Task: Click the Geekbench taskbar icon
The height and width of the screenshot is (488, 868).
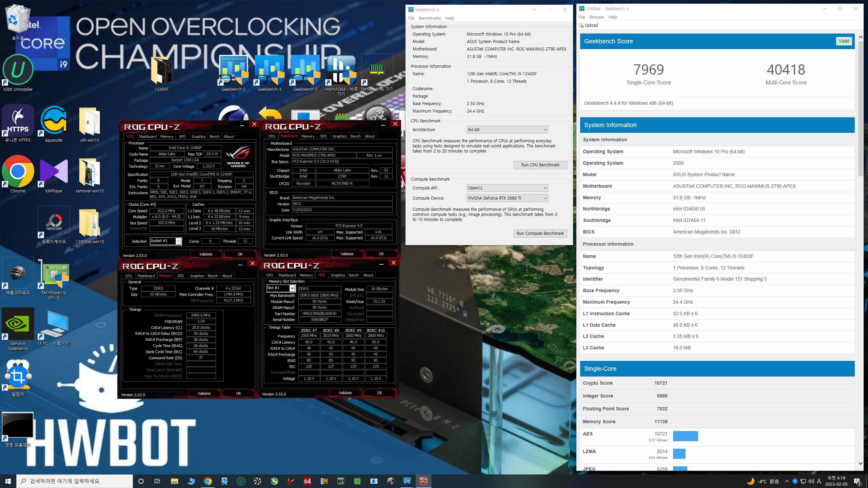Action: 407,481
